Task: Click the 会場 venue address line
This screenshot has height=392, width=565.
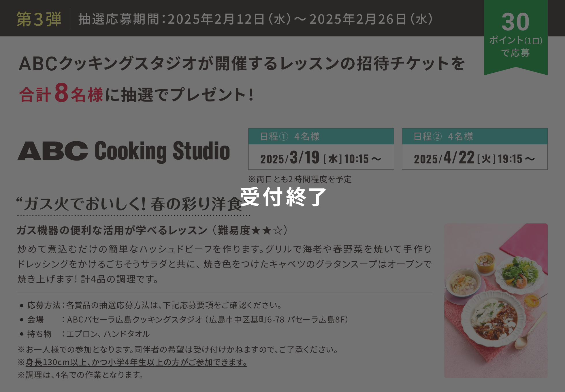Action: click(x=184, y=319)
